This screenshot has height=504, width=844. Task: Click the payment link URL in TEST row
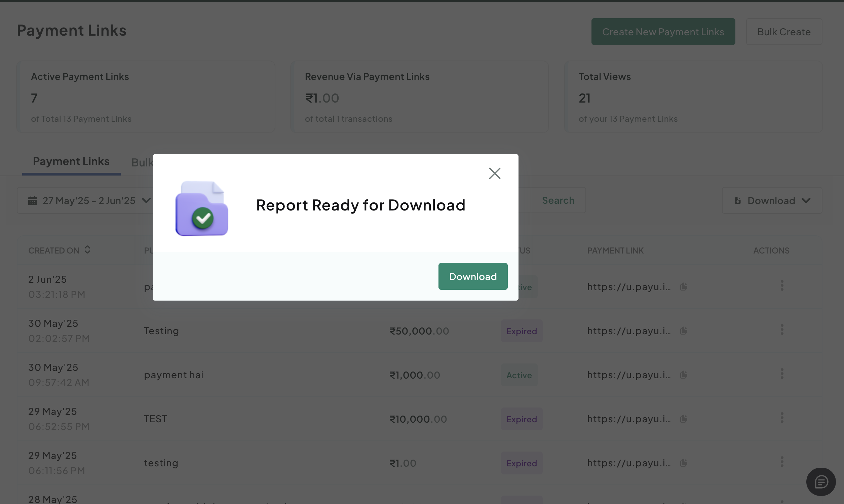click(629, 419)
